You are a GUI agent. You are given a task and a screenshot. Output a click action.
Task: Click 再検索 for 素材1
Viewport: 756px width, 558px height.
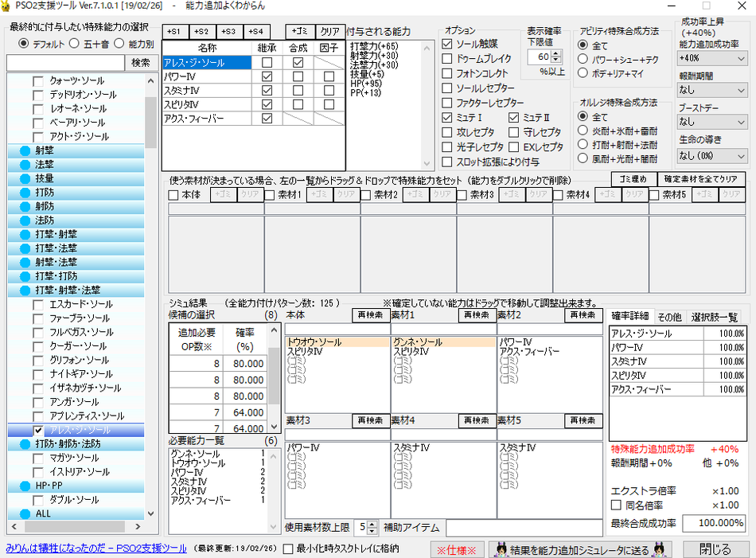pyautogui.click(x=477, y=315)
